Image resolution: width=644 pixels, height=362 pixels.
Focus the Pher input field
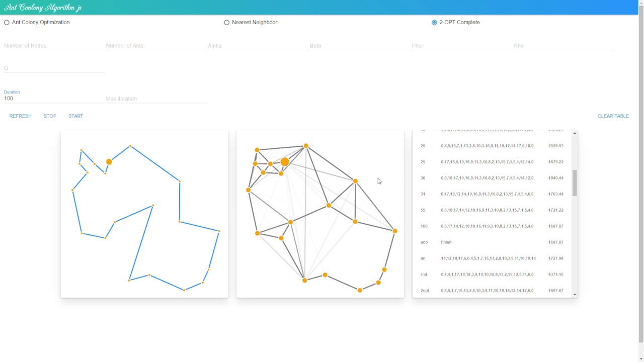coord(461,46)
